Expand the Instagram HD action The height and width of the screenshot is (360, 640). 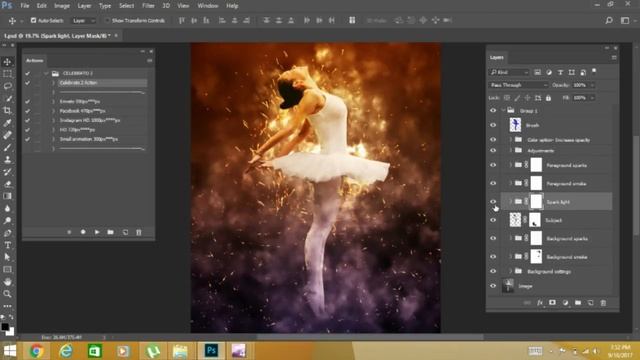[53, 120]
